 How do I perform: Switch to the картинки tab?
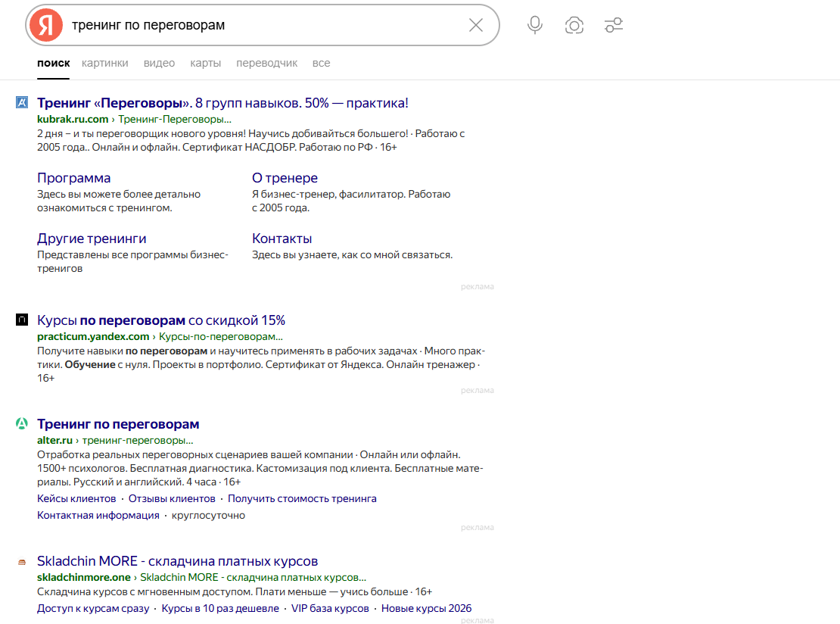coord(105,64)
